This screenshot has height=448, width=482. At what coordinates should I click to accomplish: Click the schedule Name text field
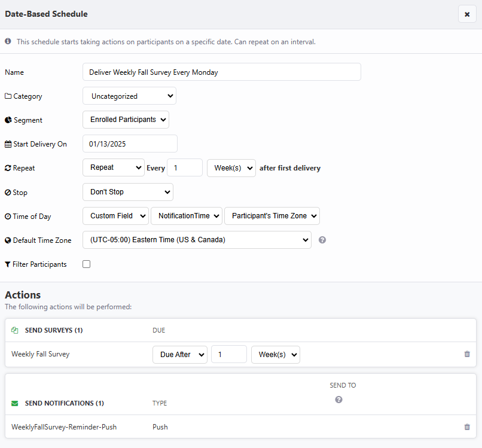coord(221,72)
